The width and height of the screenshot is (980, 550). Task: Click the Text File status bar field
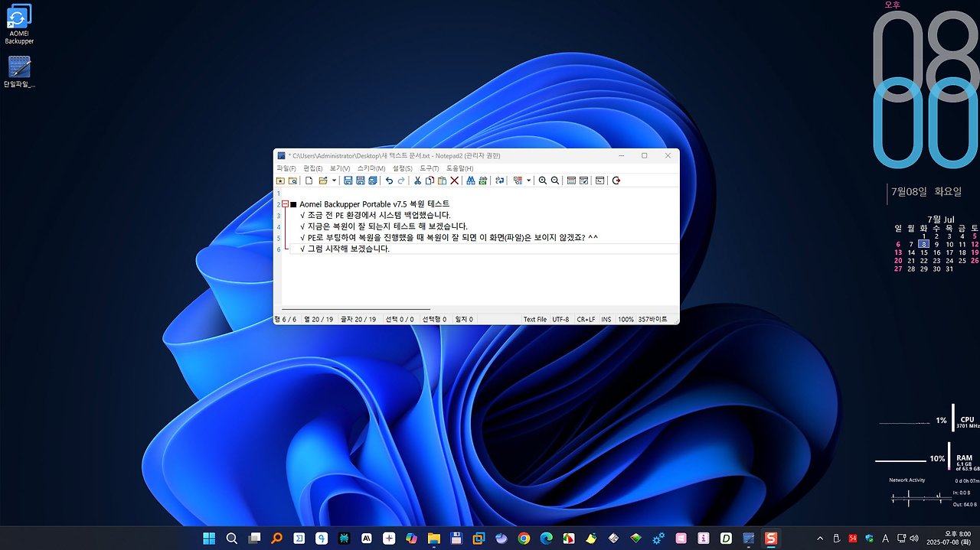(x=535, y=319)
